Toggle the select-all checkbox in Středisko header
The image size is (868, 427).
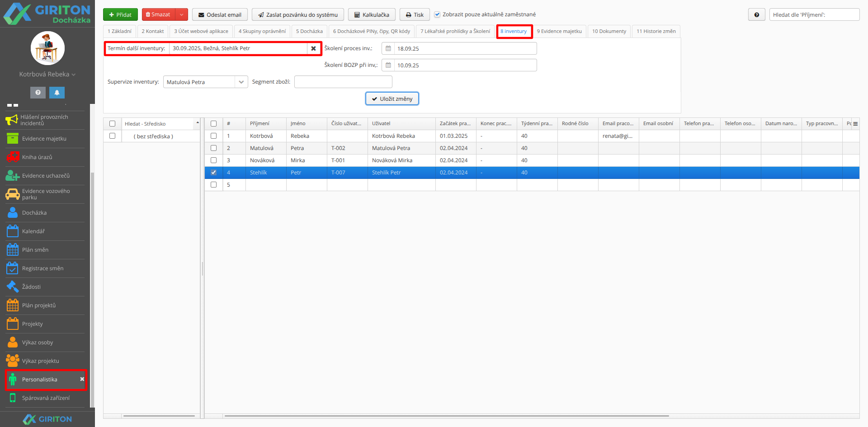click(113, 124)
